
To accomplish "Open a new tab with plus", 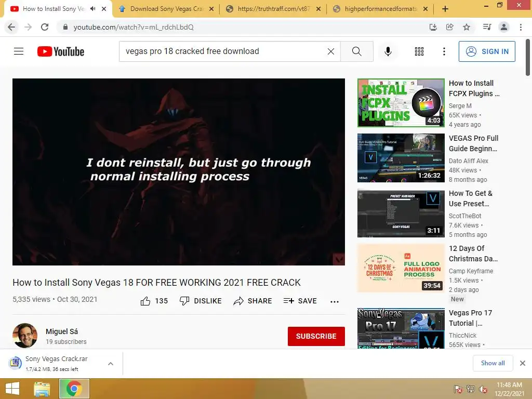I will coord(445,9).
